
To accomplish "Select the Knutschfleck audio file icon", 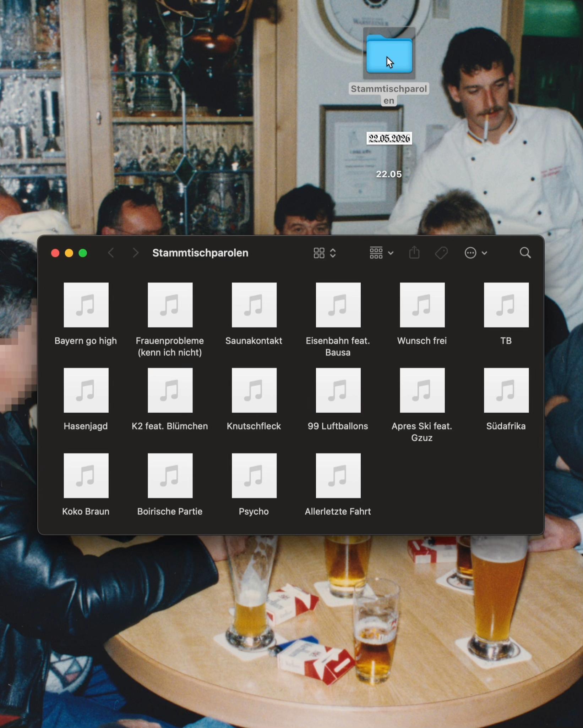I will (254, 390).
